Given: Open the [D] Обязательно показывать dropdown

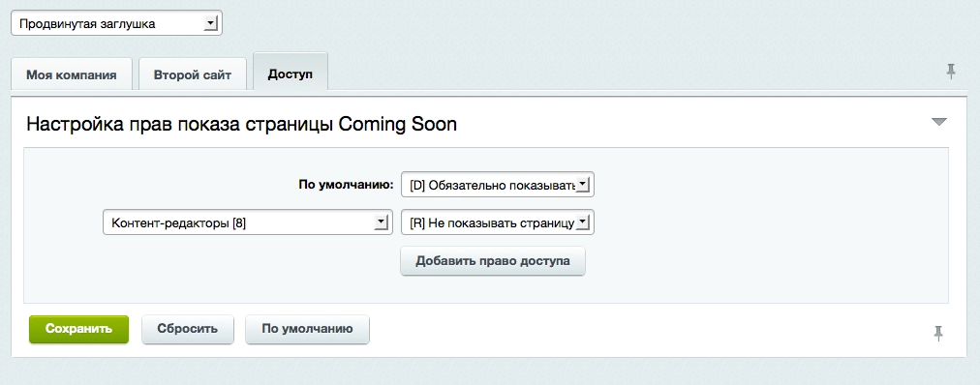Looking at the screenshot, I should (x=498, y=185).
